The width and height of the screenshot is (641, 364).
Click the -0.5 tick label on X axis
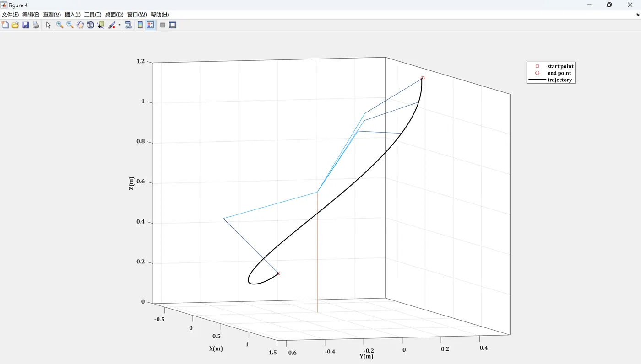(x=159, y=319)
